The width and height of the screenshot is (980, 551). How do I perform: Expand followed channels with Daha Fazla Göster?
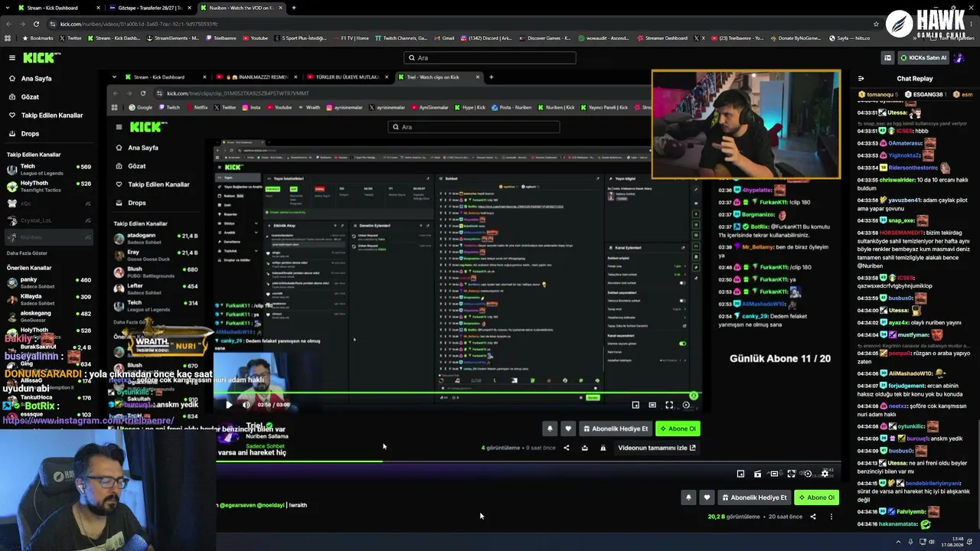(27, 253)
